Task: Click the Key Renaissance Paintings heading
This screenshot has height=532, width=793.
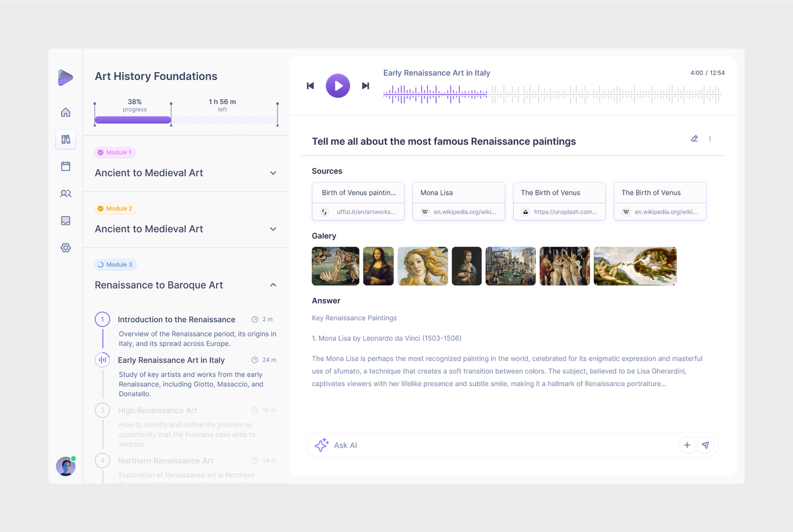Action: 354,318
